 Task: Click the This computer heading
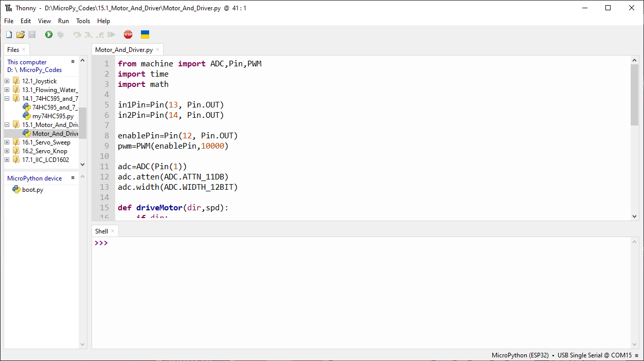pos(27,62)
